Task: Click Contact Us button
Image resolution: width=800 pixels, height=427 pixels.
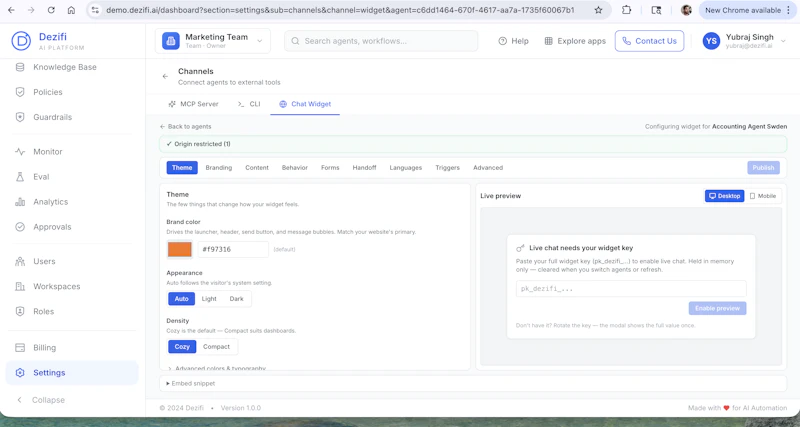Action: (x=649, y=41)
